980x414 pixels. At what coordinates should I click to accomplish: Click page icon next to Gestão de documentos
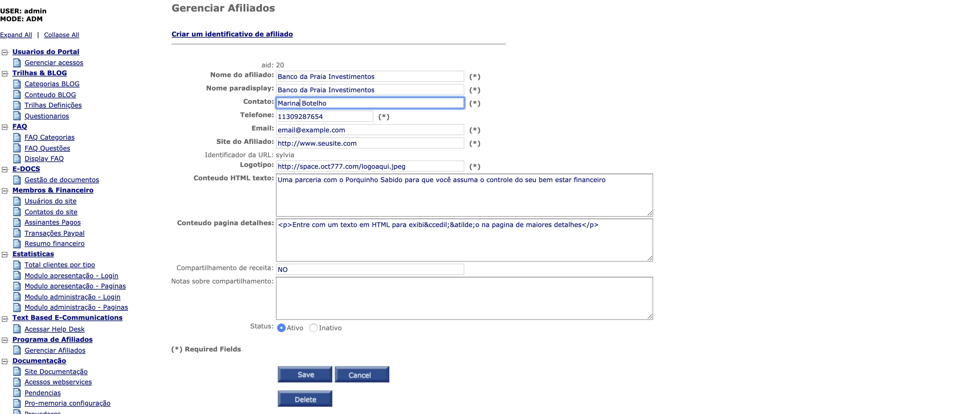click(17, 180)
